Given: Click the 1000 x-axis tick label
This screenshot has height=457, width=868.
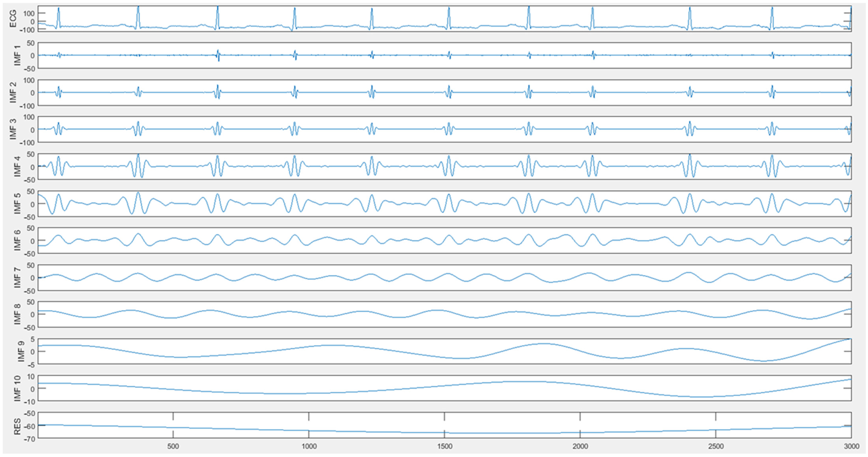Looking at the screenshot, I should tap(309, 447).
